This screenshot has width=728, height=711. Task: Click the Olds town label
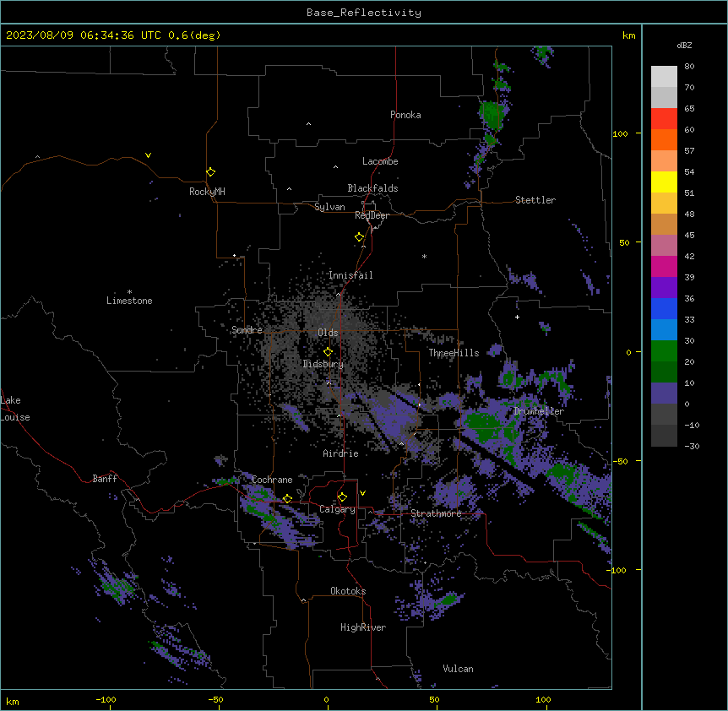click(x=328, y=333)
